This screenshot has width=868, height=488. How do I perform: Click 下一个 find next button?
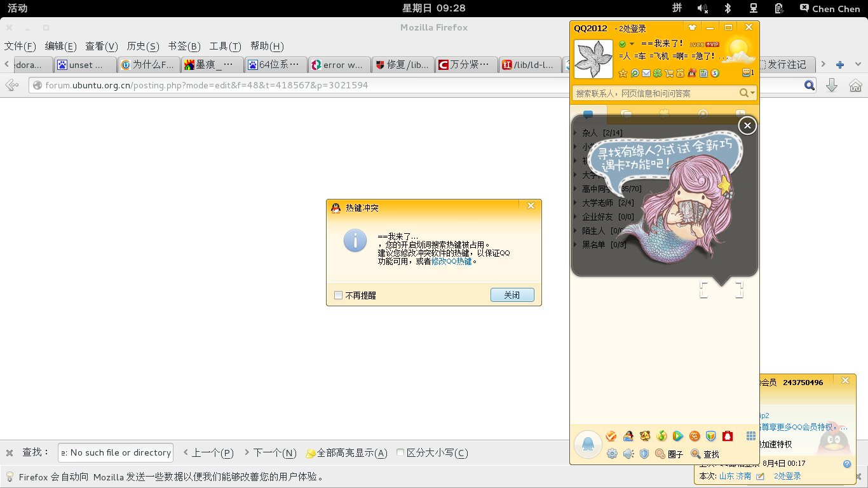(x=271, y=453)
